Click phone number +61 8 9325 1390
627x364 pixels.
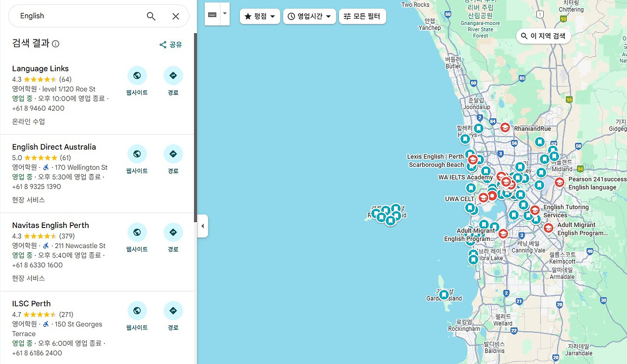click(37, 186)
